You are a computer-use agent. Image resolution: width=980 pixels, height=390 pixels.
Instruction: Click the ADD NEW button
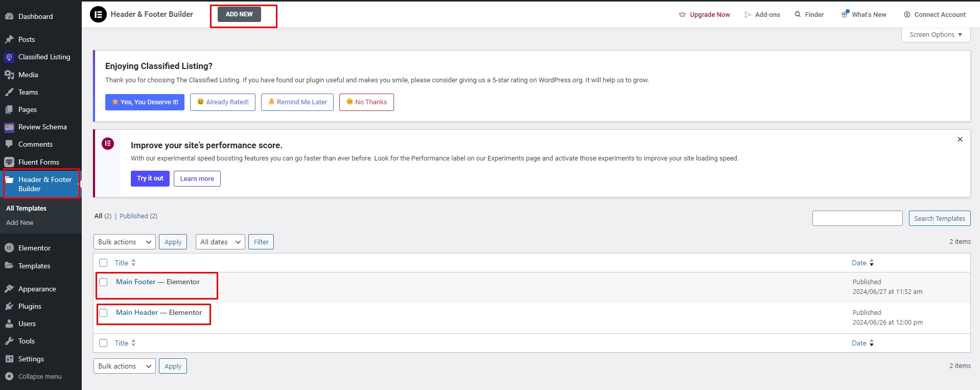(239, 14)
